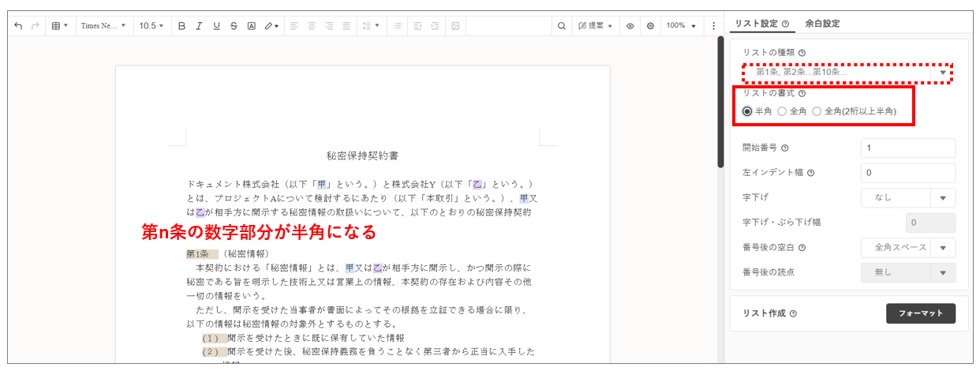This screenshot has width=980, height=371.
Task: Open the three-dot more options menu
Action: [714, 26]
